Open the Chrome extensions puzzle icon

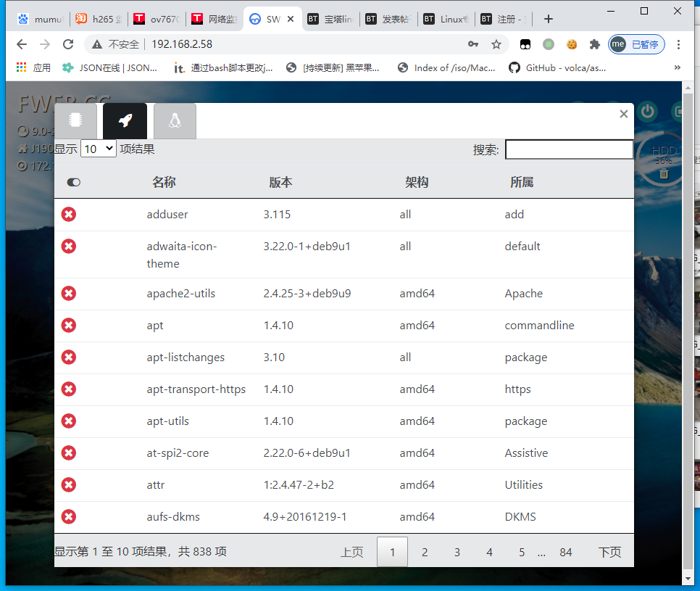[595, 44]
